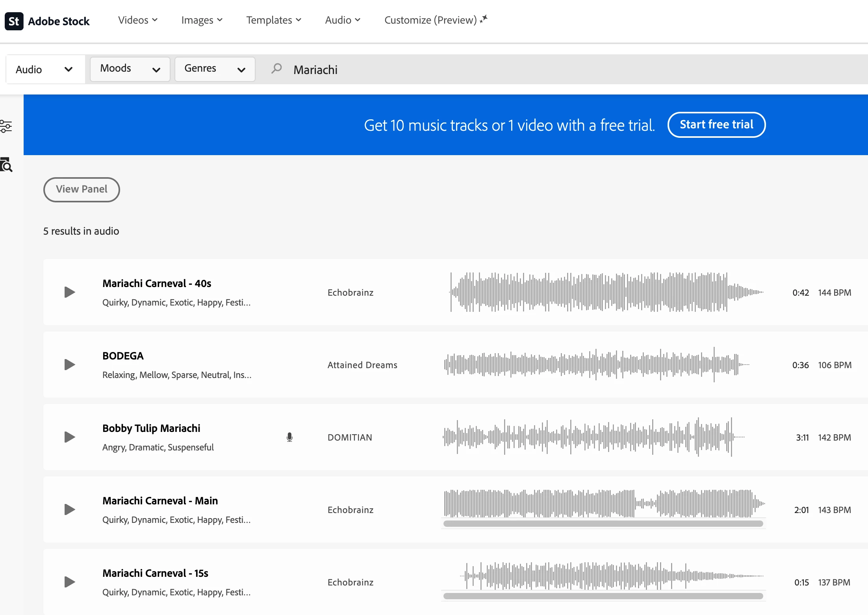The image size is (868, 615).
Task: Click the microphone vocals icon on Bobby Tulip Mariachi
Action: (x=289, y=437)
